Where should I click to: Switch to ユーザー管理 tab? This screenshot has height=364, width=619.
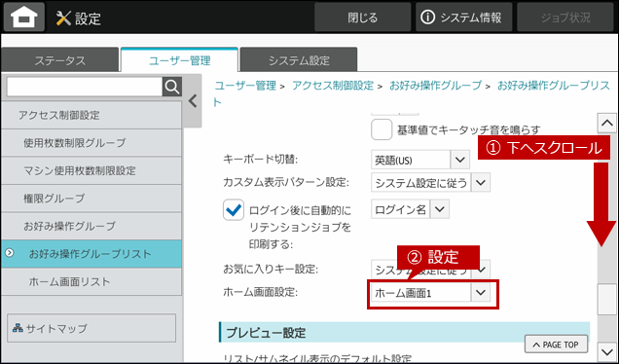pyautogui.click(x=179, y=60)
